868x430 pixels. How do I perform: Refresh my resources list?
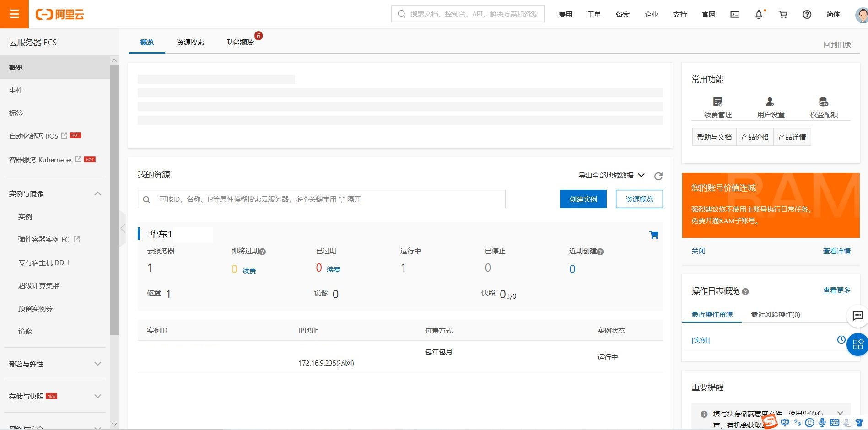click(658, 176)
